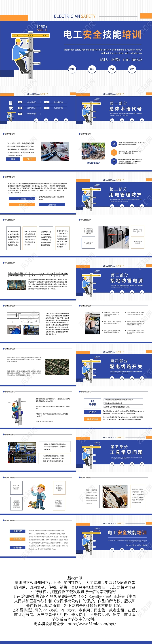152x644 pixels.
Task: Click the blue 分配电箱 label
Action: 18,548
